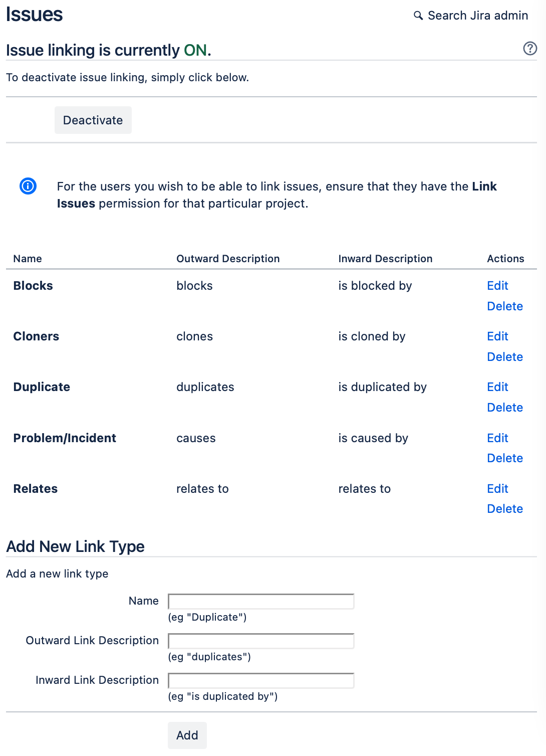Edit the Problem/Incident link type
546x756 pixels.
point(497,438)
